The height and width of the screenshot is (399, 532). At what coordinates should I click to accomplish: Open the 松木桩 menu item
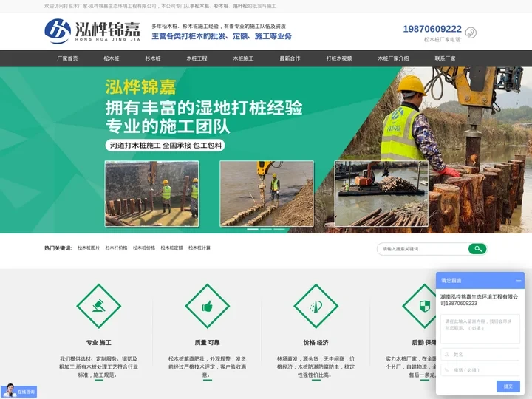tap(112, 58)
